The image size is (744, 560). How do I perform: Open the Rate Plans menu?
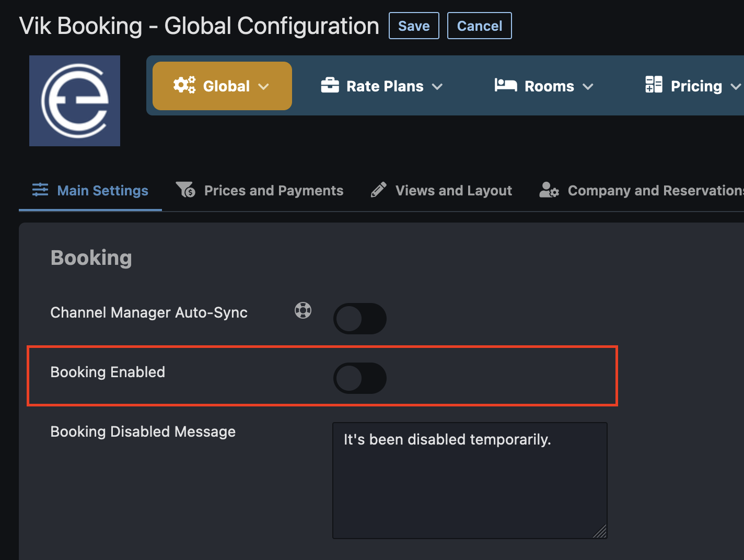pos(382,86)
